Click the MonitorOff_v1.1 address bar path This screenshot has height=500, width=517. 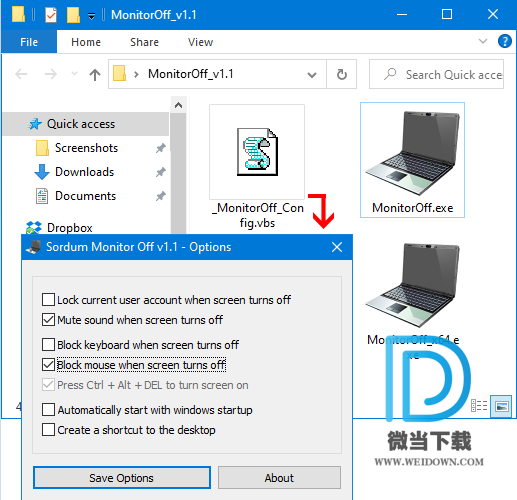(x=191, y=74)
